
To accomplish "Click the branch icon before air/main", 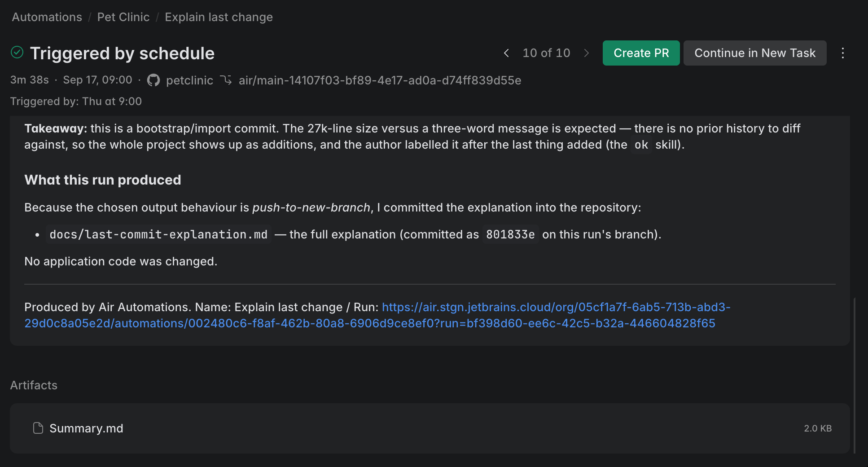I will (x=226, y=80).
